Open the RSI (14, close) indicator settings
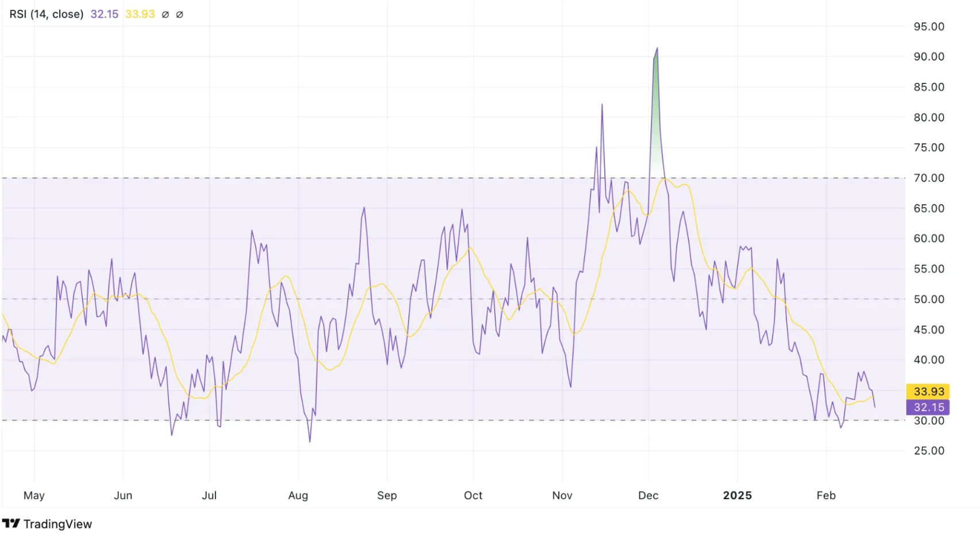980x533 pixels. coord(46,14)
